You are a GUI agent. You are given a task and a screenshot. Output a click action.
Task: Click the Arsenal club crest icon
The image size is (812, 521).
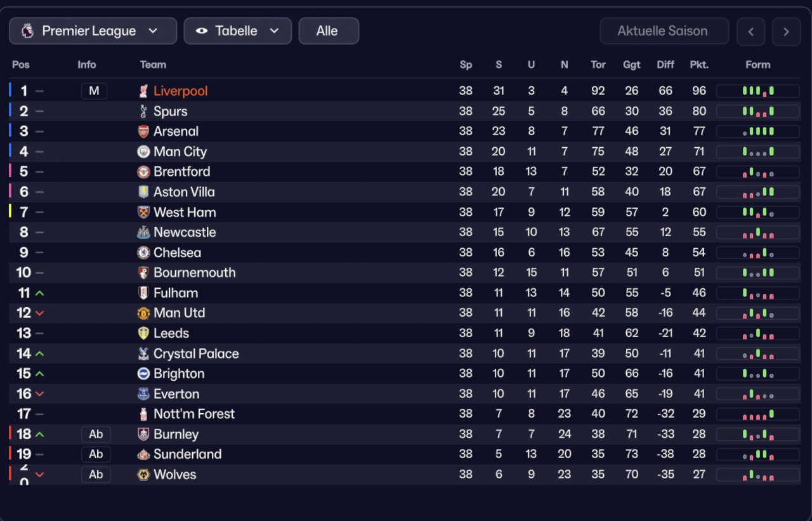click(x=143, y=132)
